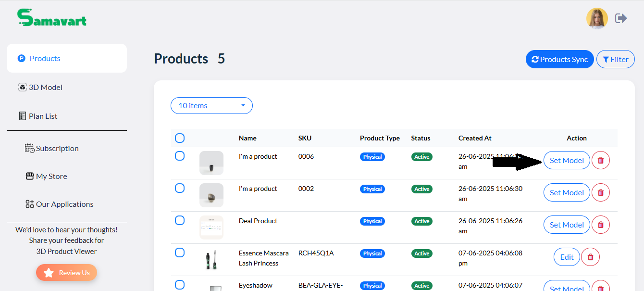644x291 pixels.
Task: Click the Created At column header
Action: (x=475, y=138)
